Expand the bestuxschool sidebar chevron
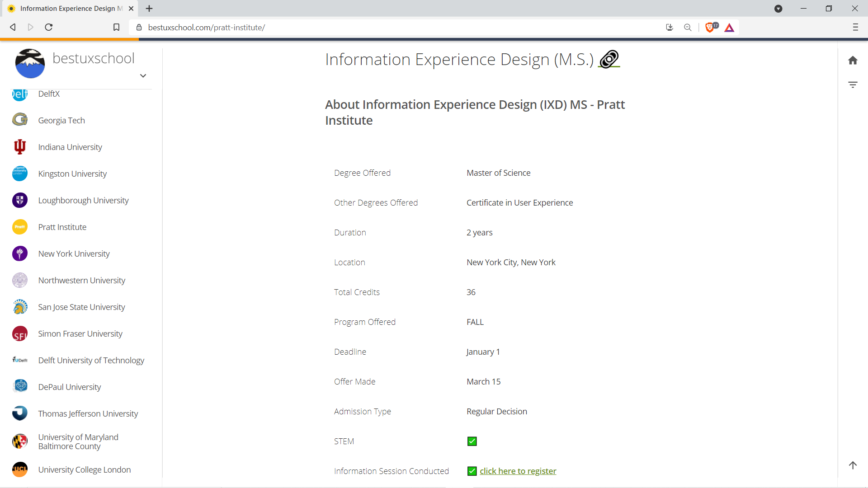 pyautogui.click(x=143, y=76)
